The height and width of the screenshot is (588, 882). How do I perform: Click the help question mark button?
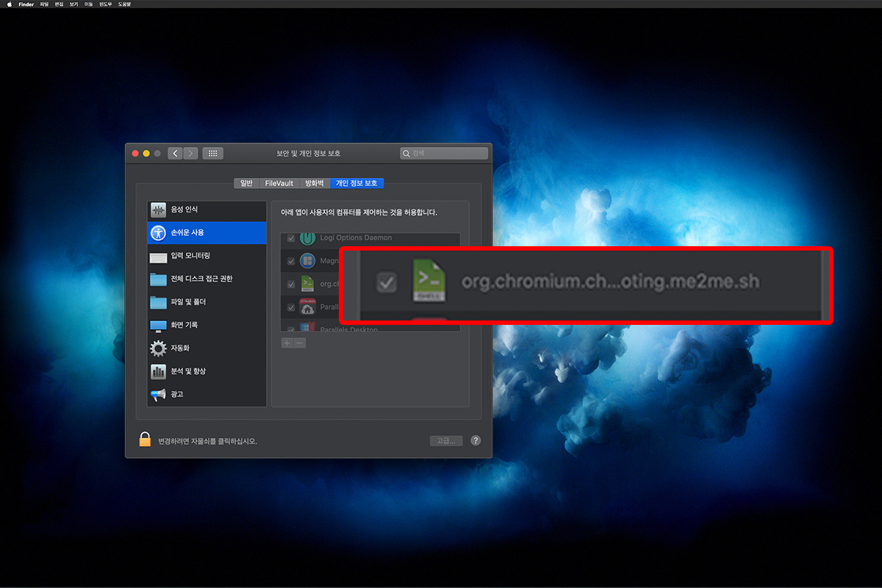tap(475, 440)
